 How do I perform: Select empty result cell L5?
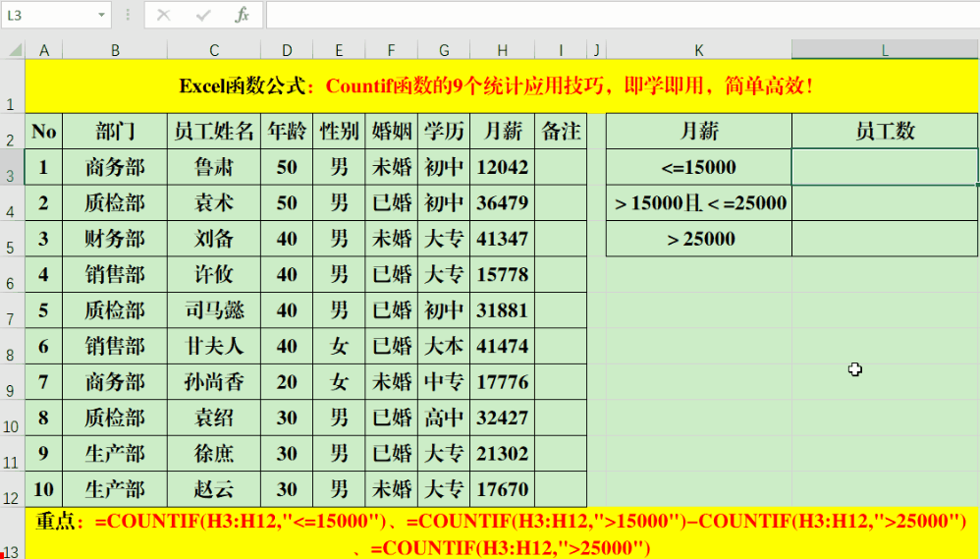[885, 239]
